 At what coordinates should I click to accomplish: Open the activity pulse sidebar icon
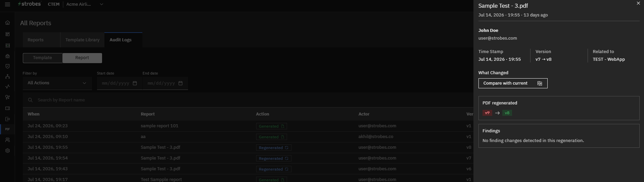coord(7,87)
